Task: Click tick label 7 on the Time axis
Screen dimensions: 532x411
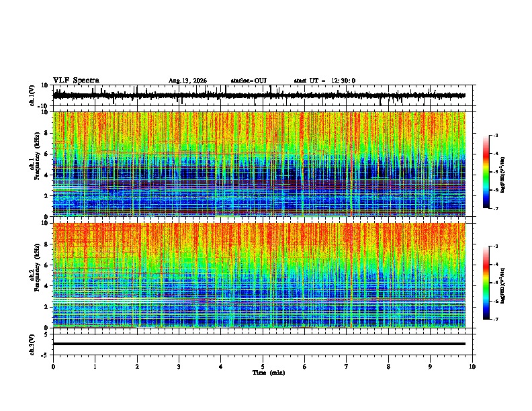Action: (x=347, y=367)
